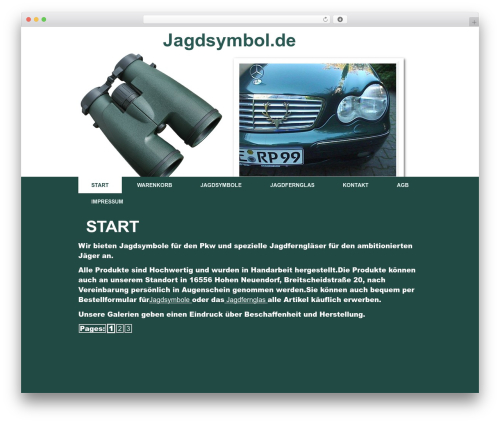Click the 'Unsere Galerien geben einen Eindruck' sentence
The height and width of the screenshot is (423, 500).
point(222,314)
